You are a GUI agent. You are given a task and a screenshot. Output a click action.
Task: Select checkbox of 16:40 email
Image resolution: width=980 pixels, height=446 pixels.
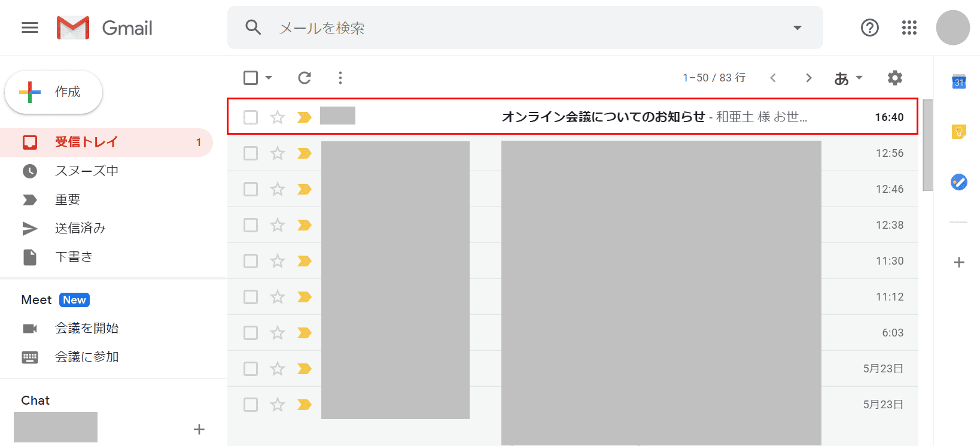[x=251, y=117]
